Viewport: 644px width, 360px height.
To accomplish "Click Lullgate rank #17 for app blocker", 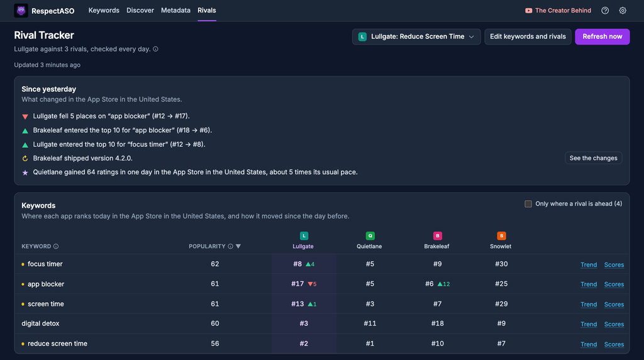I will 297,284.
